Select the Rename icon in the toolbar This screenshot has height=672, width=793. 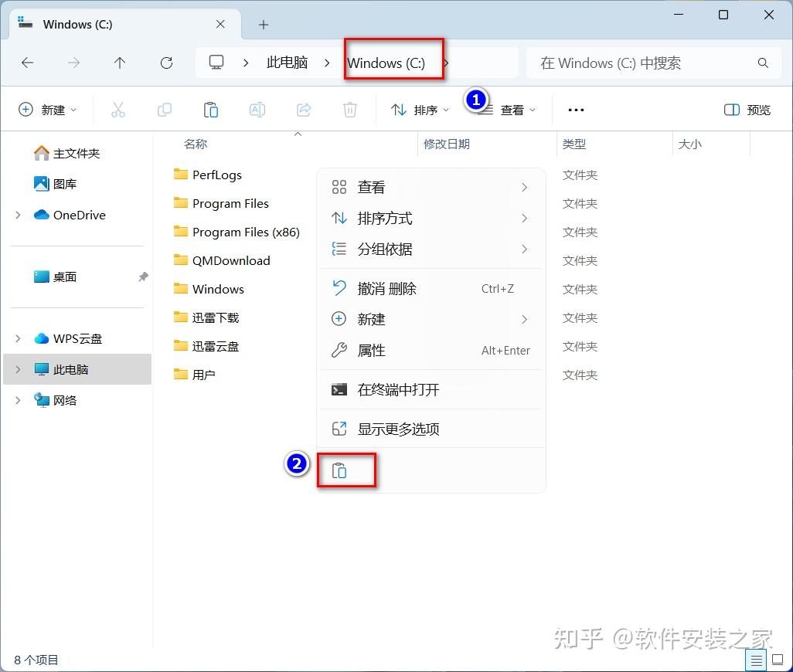(x=257, y=110)
